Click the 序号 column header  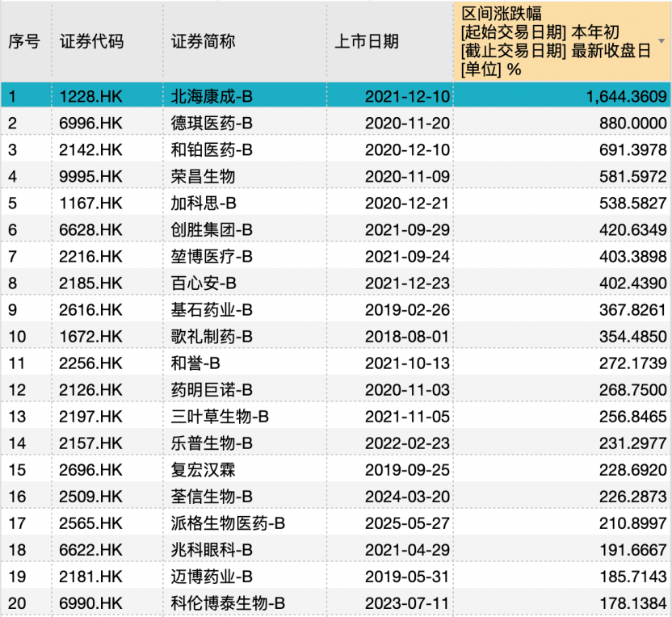[x=24, y=42]
